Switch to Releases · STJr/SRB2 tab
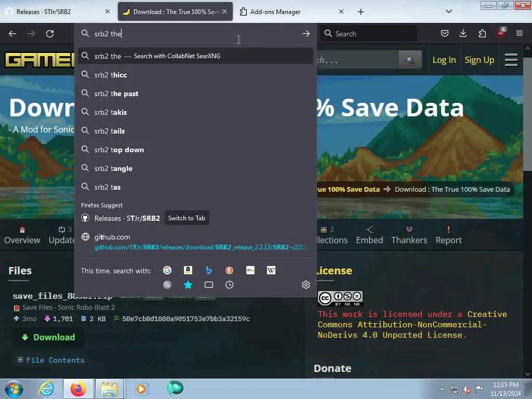The width and height of the screenshot is (532, 399). click(x=58, y=11)
